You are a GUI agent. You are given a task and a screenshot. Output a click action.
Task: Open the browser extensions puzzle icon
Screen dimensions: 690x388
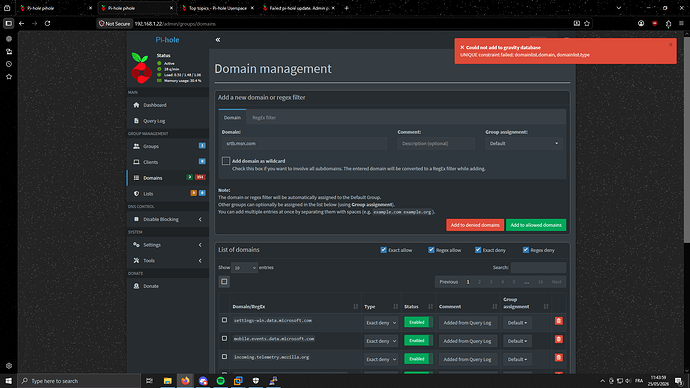[x=668, y=24]
